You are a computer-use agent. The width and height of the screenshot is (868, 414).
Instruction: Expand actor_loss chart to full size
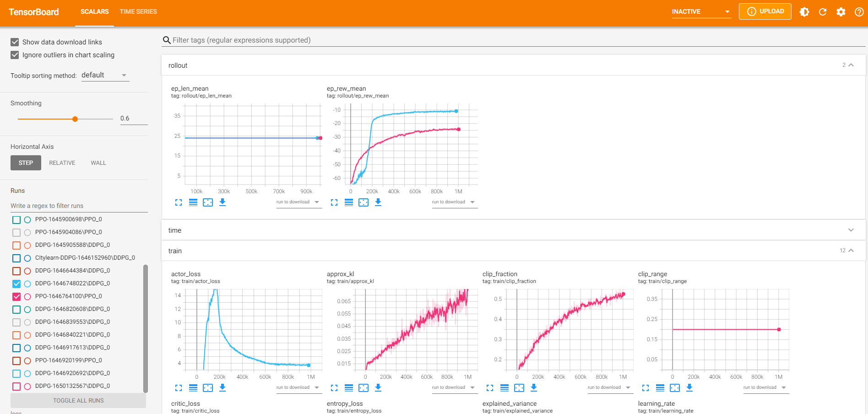click(179, 388)
